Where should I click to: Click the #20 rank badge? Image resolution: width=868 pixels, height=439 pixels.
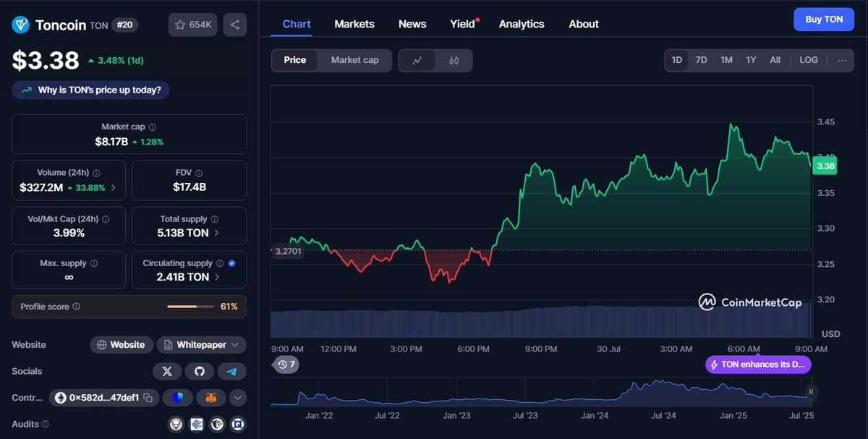pyautogui.click(x=126, y=25)
